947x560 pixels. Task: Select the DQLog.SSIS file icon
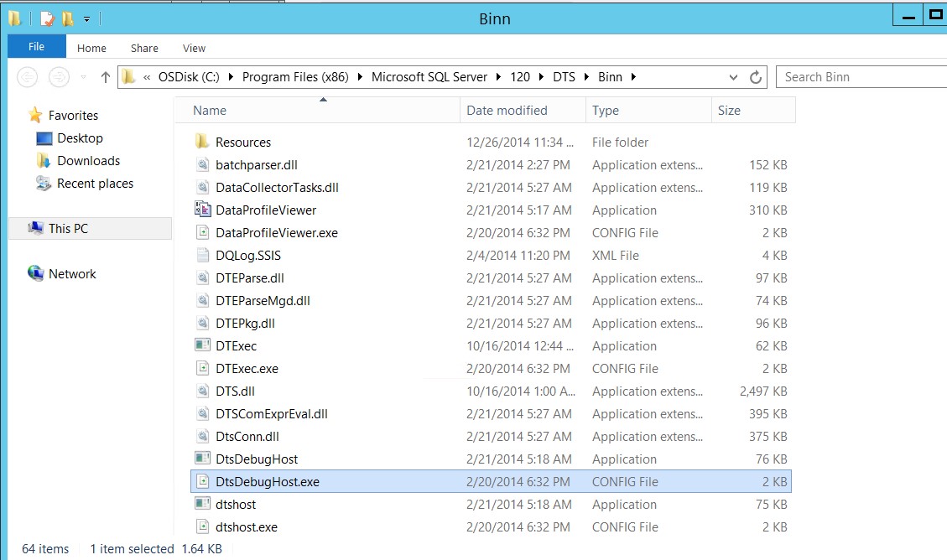tap(203, 255)
